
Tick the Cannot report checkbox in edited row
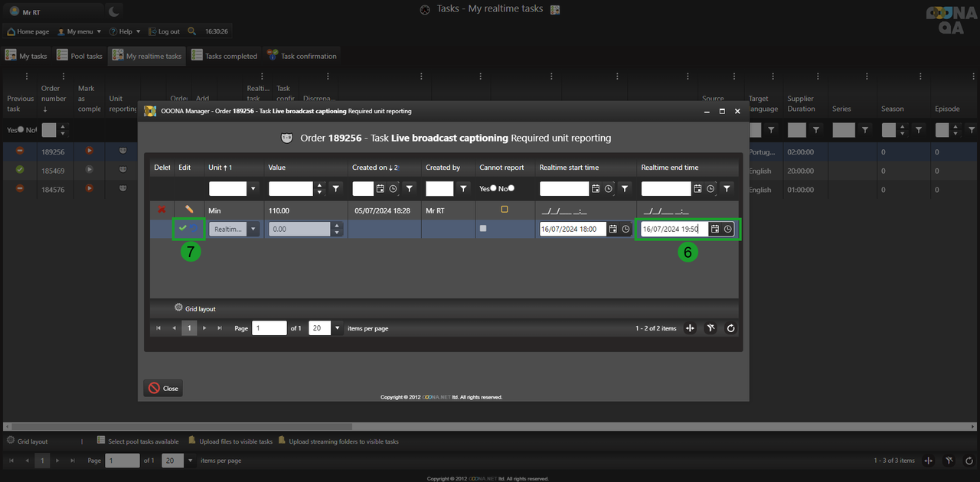pos(482,228)
